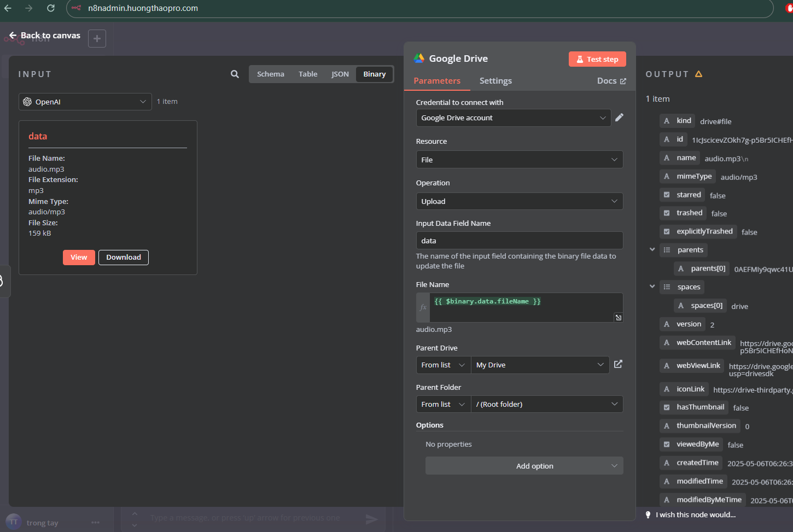The width and height of the screenshot is (793, 532).
Task: Open the Resource File dropdown
Action: [520, 160]
